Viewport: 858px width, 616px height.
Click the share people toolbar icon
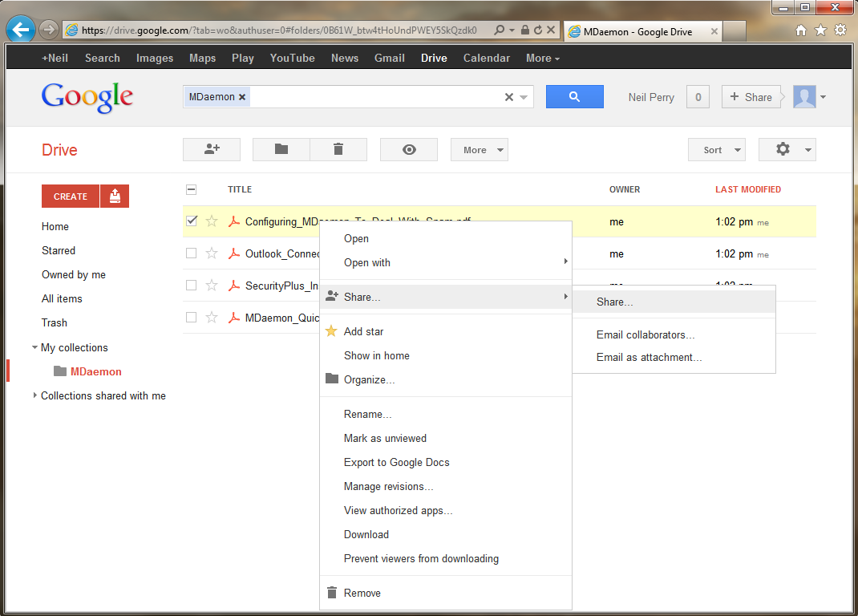(212, 149)
